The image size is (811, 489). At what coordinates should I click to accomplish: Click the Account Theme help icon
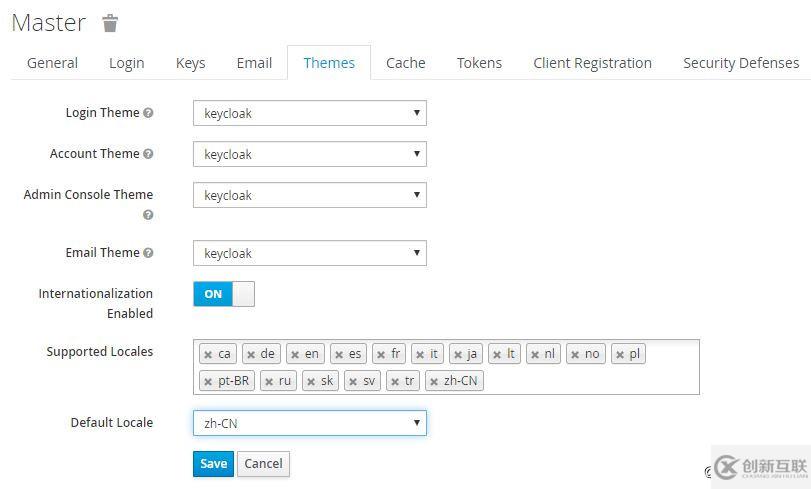[148, 154]
